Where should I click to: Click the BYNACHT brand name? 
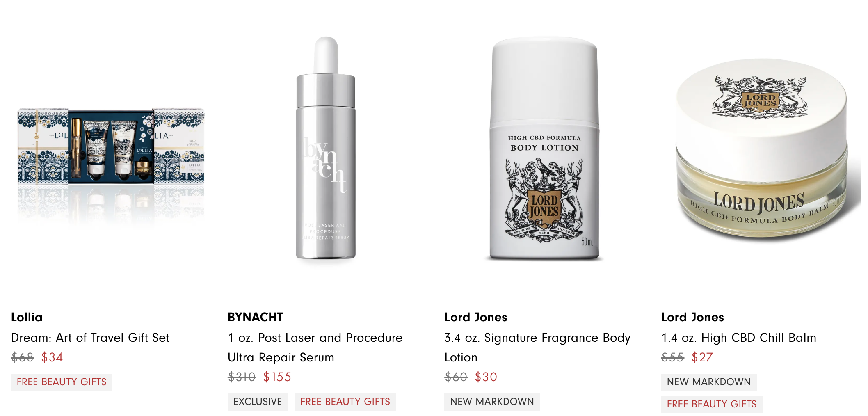(x=256, y=317)
